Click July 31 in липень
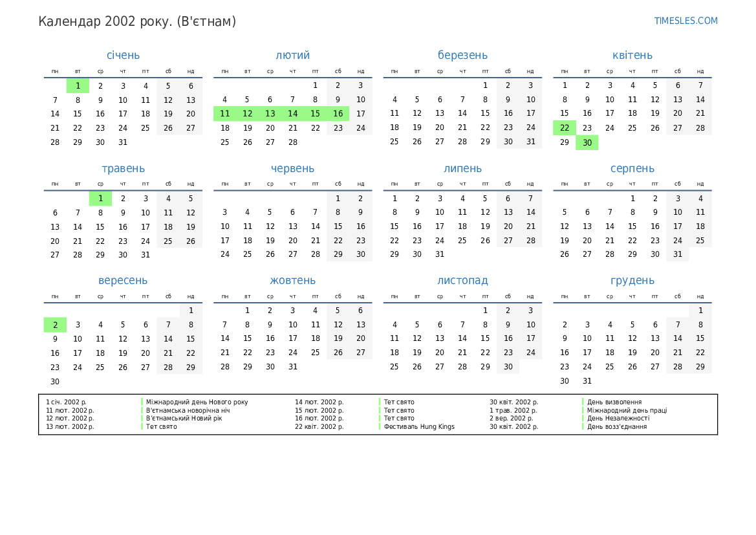The width and height of the screenshot is (756, 535). (x=440, y=254)
